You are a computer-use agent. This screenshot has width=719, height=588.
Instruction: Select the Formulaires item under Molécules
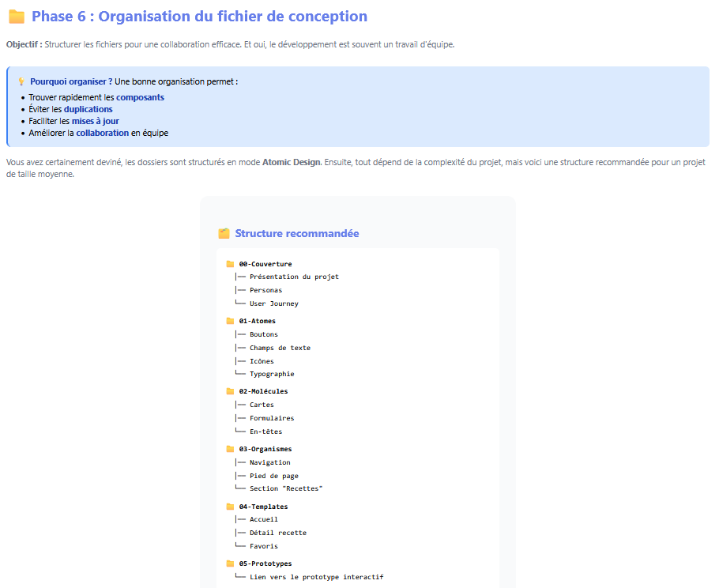tap(272, 418)
